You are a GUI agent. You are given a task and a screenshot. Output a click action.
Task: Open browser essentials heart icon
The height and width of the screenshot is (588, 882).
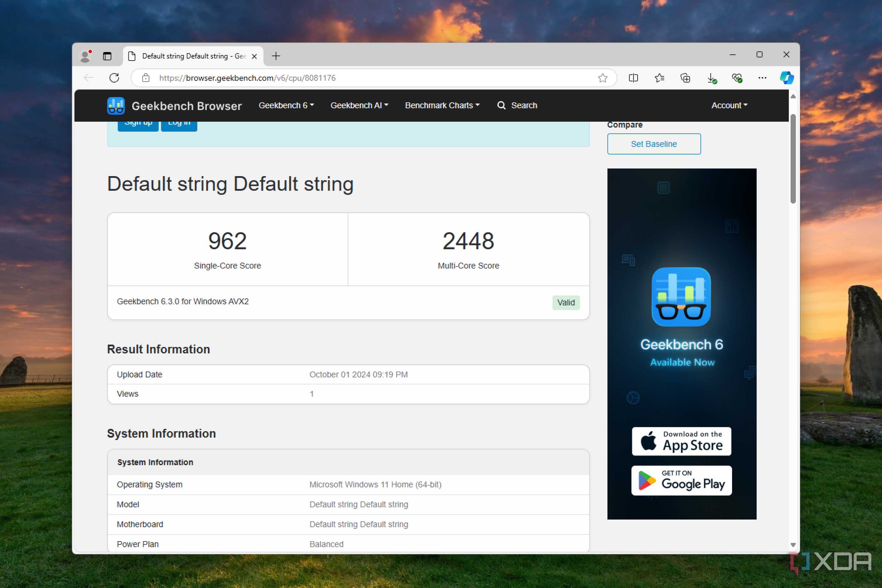[x=737, y=78]
